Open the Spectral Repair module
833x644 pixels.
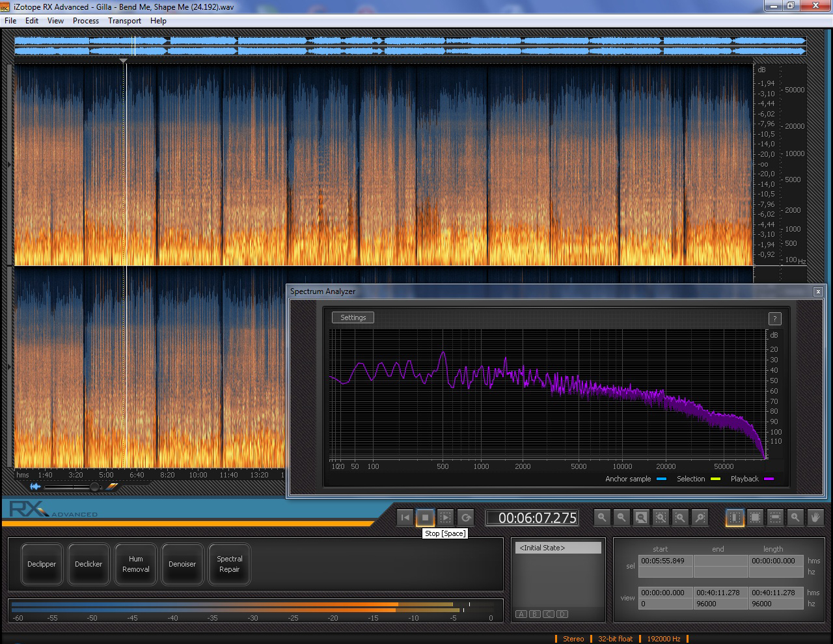(229, 564)
